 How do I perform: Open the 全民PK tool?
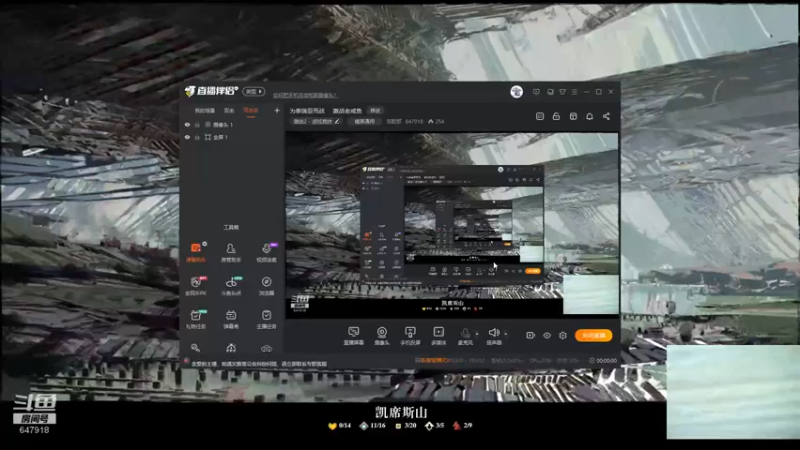(196, 286)
